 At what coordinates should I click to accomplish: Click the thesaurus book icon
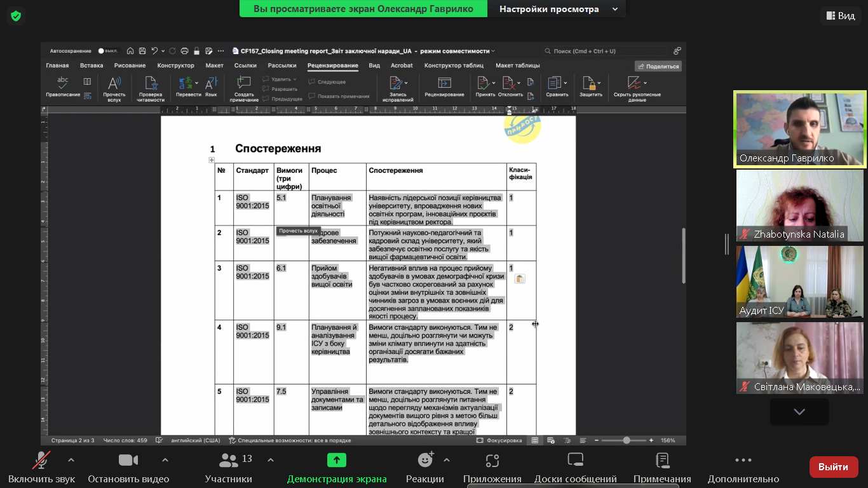(87, 81)
